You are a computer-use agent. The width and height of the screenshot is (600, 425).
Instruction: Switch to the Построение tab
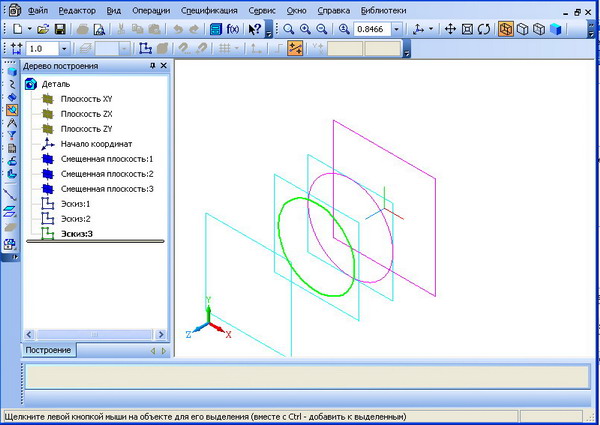coord(48,350)
